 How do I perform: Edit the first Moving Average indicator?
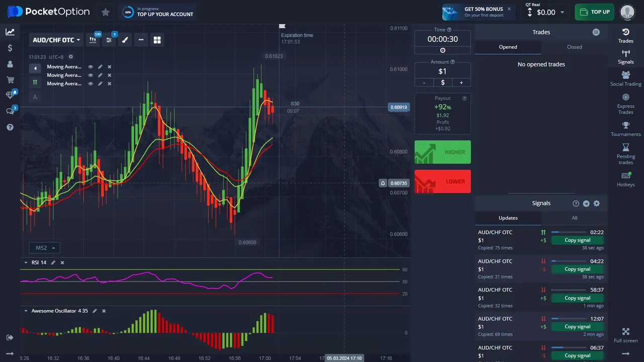click(x=100, y=67)
